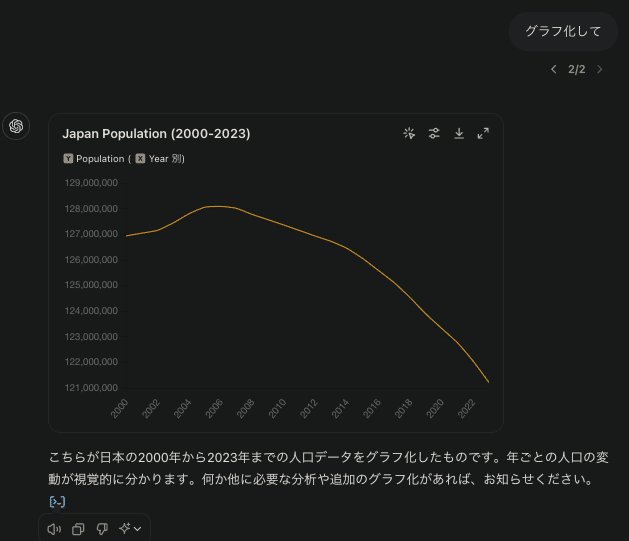
Task: Switch chart to interactive mode icon
Action: [x=409, y=133]
